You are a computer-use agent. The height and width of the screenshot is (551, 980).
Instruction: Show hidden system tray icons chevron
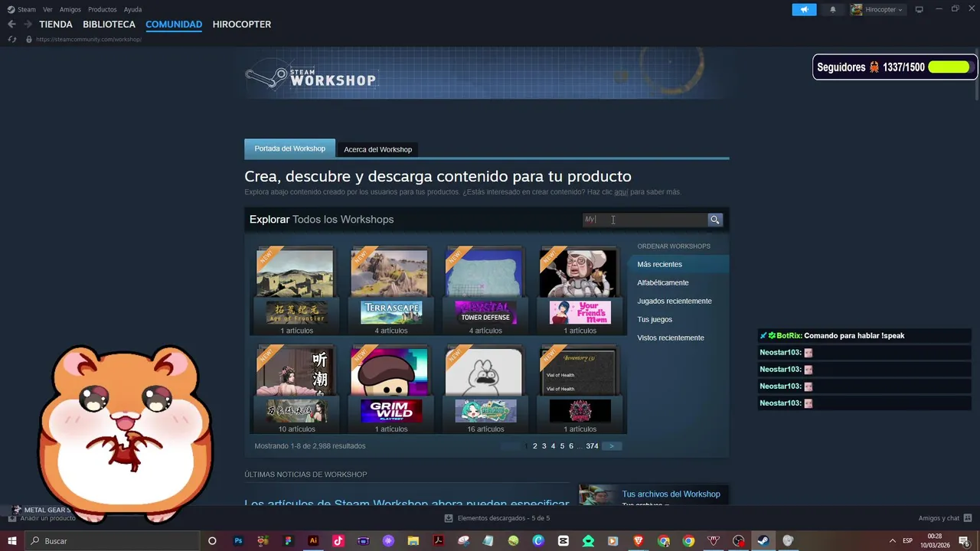click(x=892, y=541)
